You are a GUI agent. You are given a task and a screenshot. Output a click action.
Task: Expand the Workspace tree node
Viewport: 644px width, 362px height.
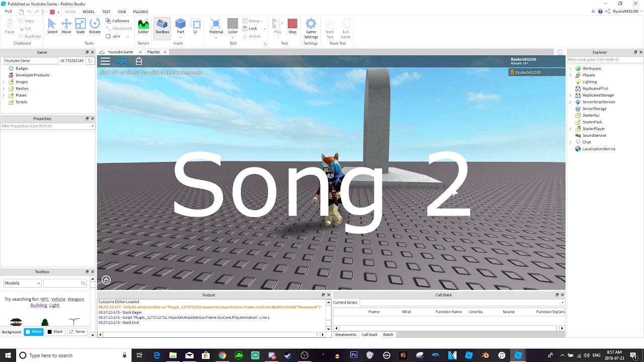[571, 68]
